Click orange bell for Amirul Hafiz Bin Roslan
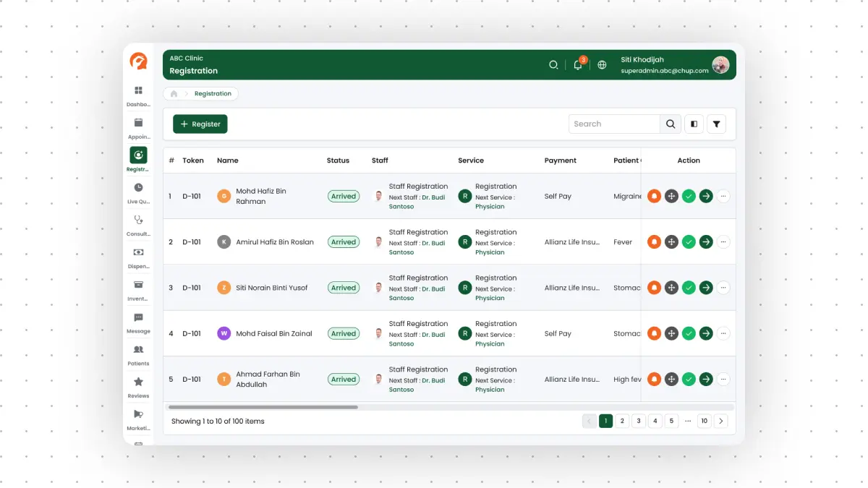The image size is (868, 488). click(654, 242)
